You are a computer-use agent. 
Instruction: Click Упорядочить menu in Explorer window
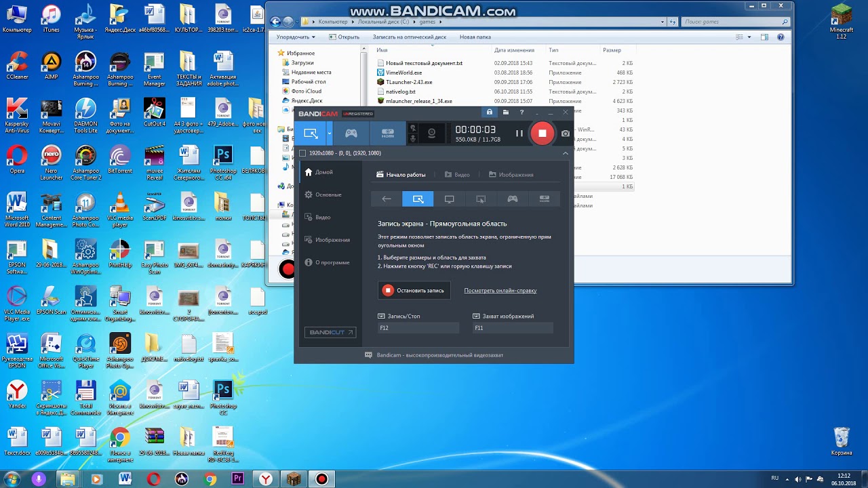(x=296, y=37)
